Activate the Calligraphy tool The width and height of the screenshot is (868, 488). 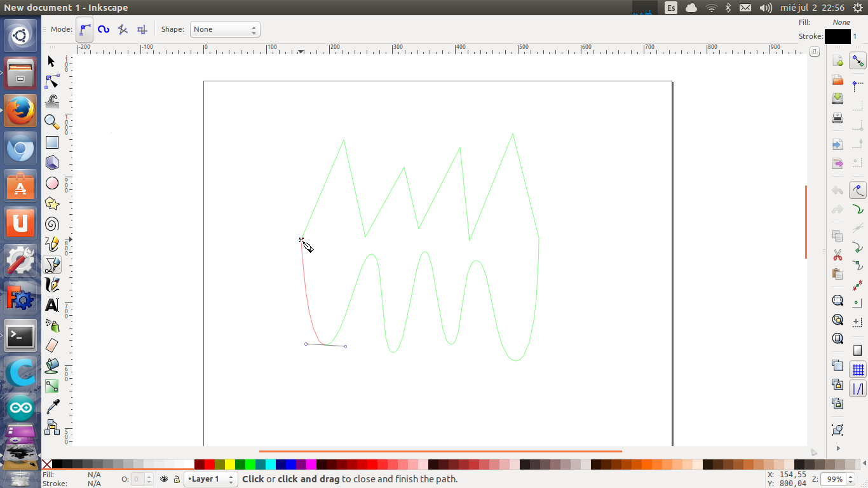[x=52, y=285]
